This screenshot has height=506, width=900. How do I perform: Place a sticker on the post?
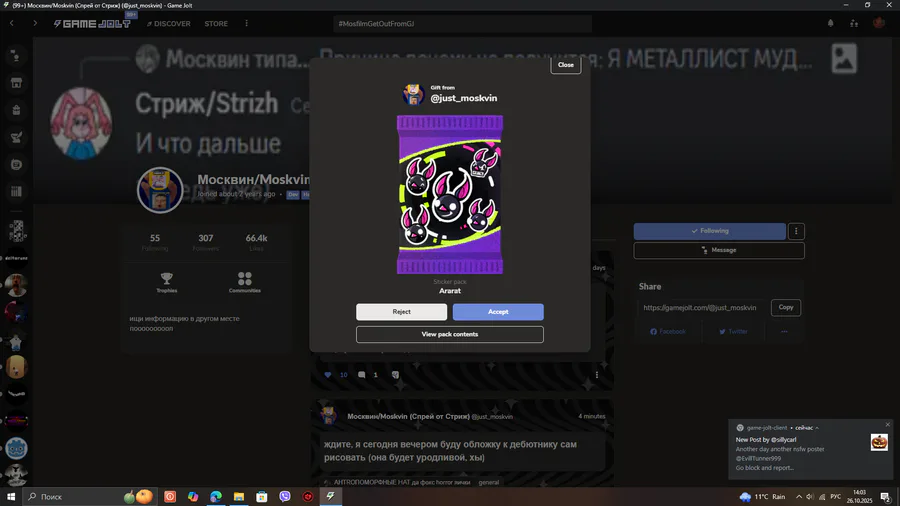click(x=395, y=375)
